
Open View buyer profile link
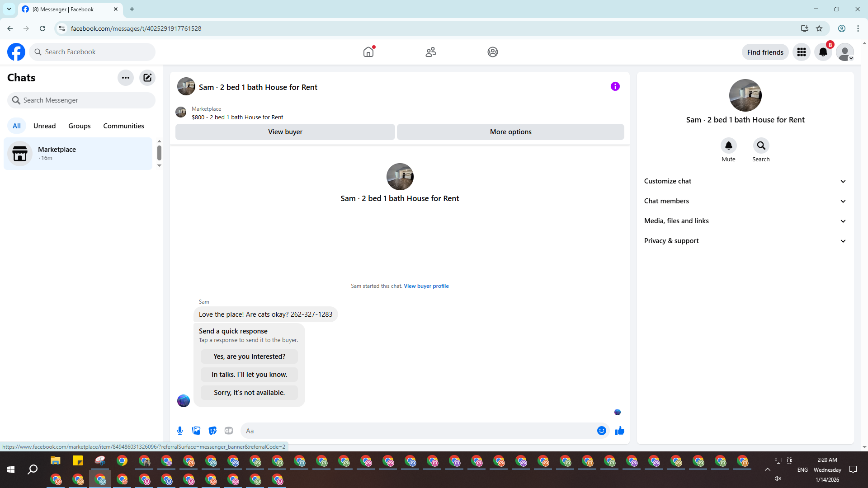point(426,286)
